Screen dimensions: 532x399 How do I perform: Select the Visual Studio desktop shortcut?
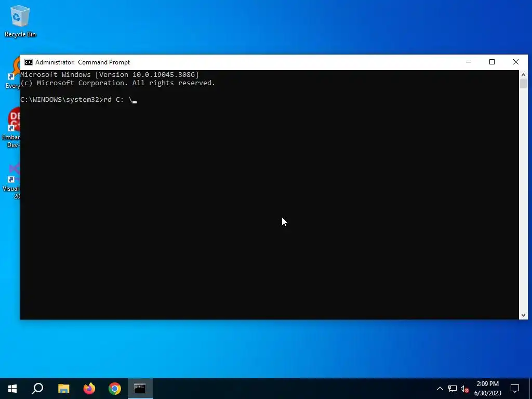click(11, 181)
